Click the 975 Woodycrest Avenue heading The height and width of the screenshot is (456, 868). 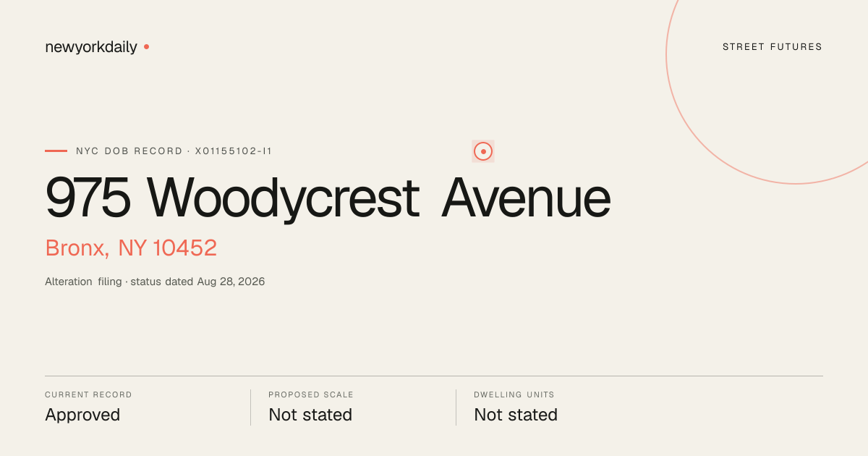coord(328,198)
